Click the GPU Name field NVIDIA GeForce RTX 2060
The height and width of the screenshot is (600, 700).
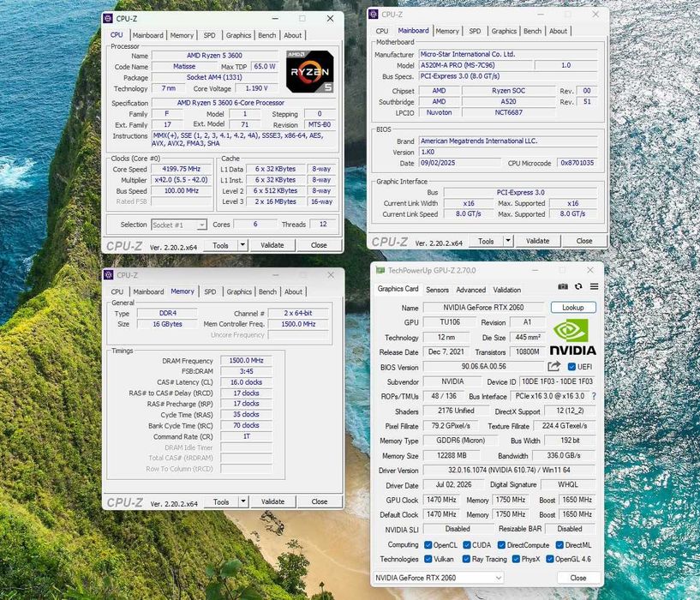tap(483, 308)
